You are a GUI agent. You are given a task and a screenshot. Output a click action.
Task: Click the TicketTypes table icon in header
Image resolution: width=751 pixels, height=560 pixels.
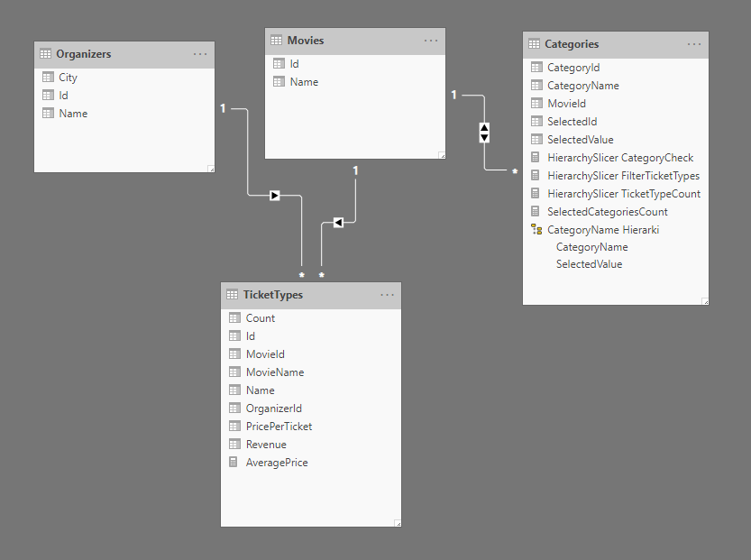pos(233,295)
